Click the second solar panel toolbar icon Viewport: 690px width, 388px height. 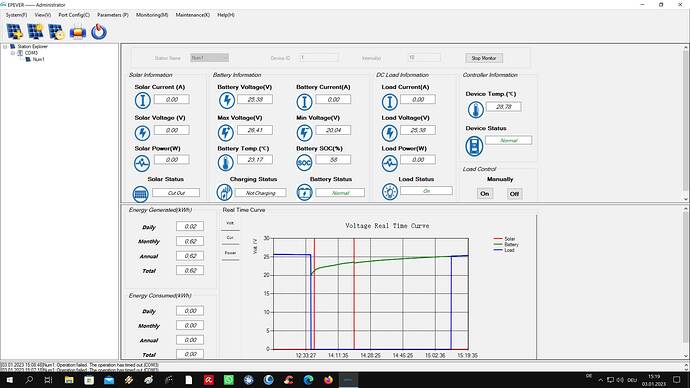tap(36, 32)
